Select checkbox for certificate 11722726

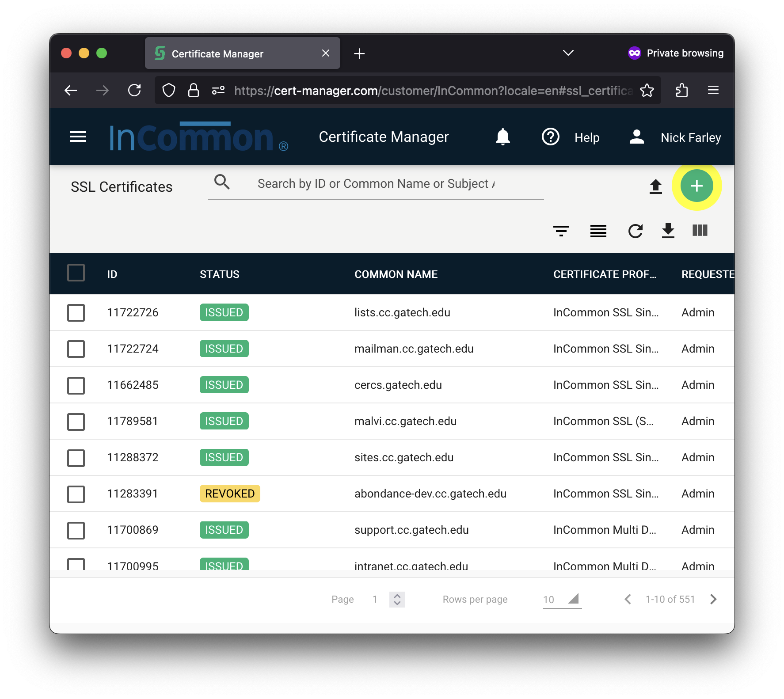point(76,313)
